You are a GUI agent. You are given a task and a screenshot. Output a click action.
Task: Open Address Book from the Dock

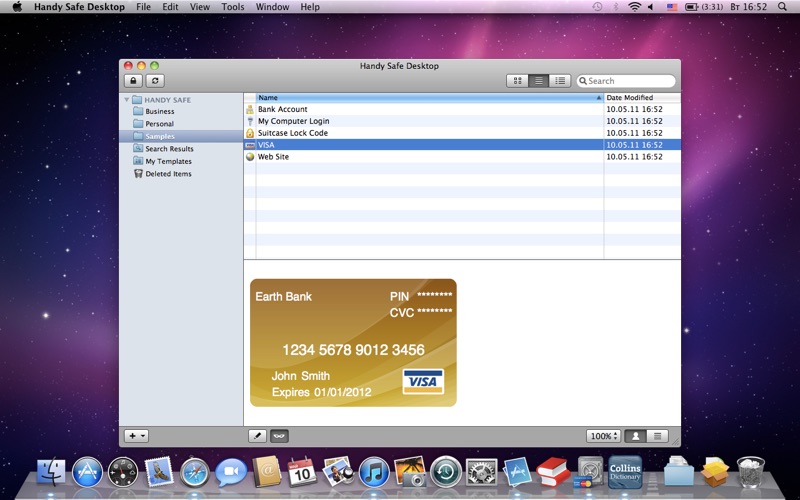click(267, 472)
